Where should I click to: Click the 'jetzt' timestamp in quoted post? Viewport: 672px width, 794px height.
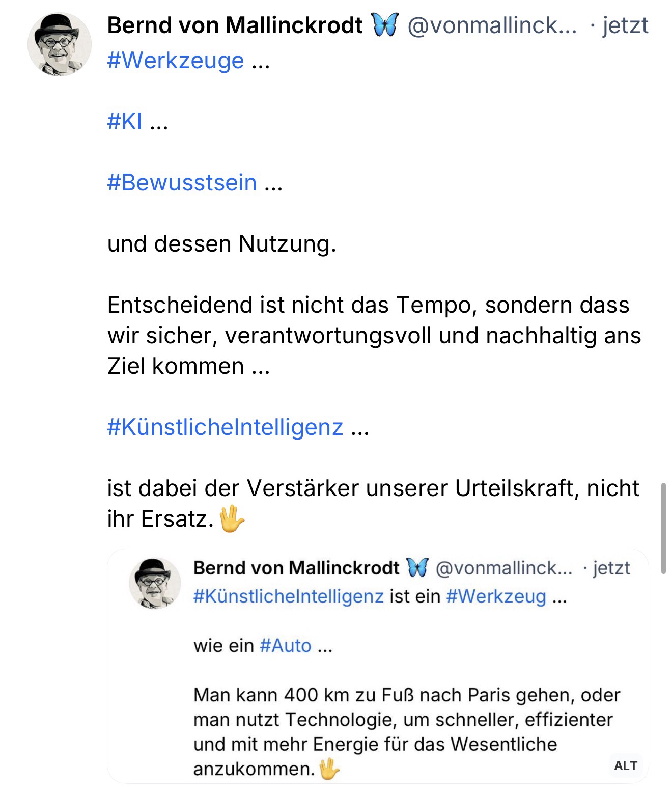611,567
